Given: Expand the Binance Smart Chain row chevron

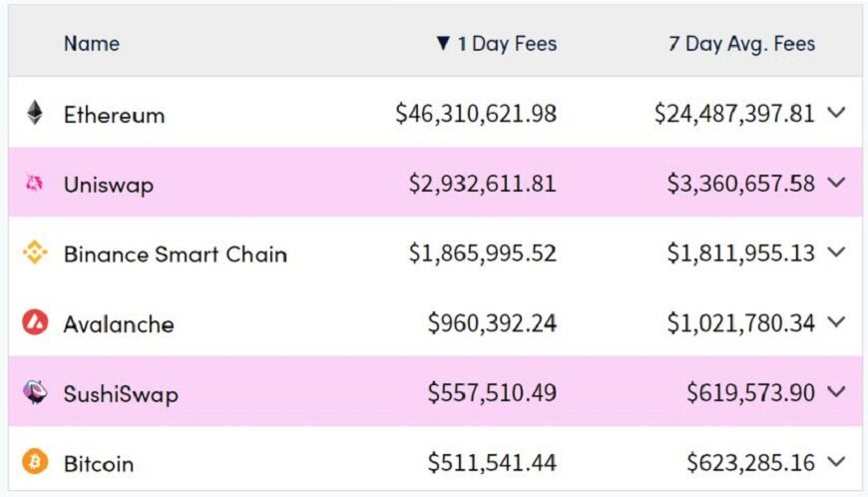Looking at the screenshot, I should pos(836,252).
